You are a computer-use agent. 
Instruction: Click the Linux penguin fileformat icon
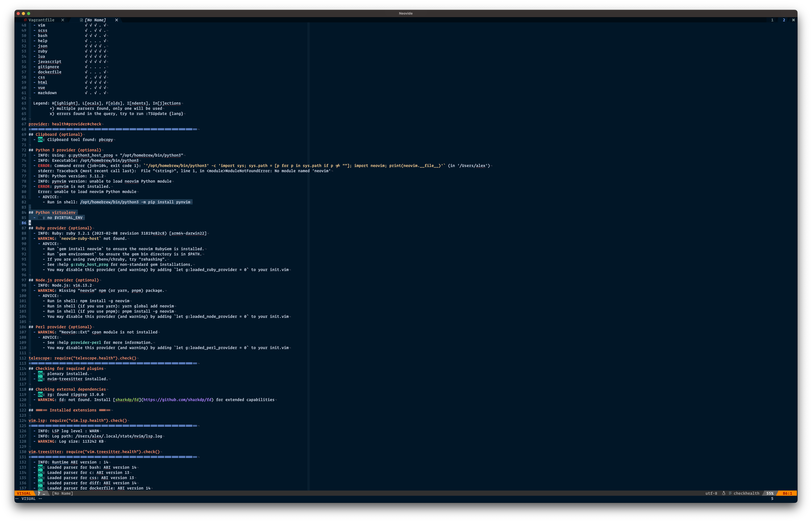click(x=724, y=493)
